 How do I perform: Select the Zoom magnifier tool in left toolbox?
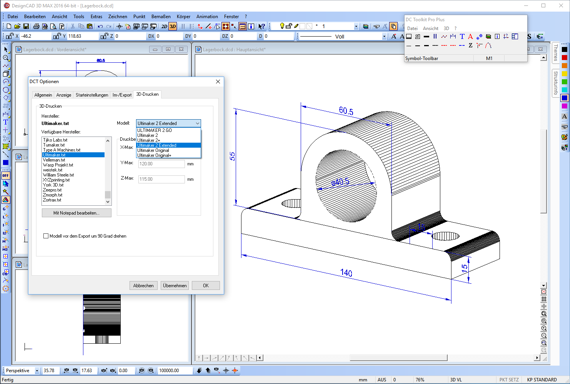coord(5,58)
